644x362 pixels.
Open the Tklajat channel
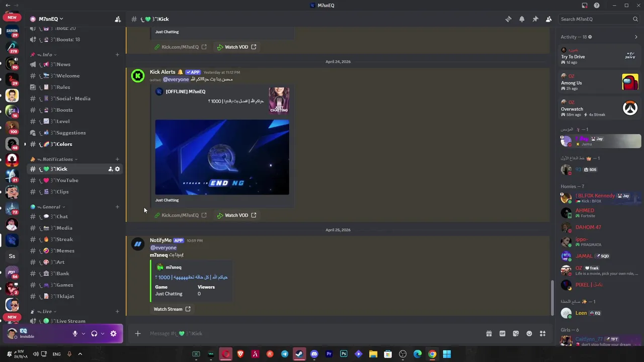coord(75,296)
